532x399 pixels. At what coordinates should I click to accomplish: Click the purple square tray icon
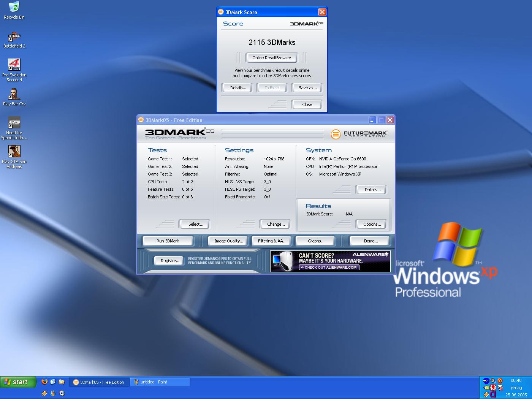tap(493, 394)
